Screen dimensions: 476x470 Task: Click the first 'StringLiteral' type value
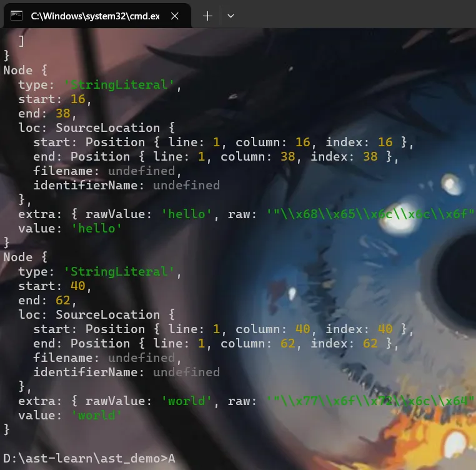click(x=119, y=85)
